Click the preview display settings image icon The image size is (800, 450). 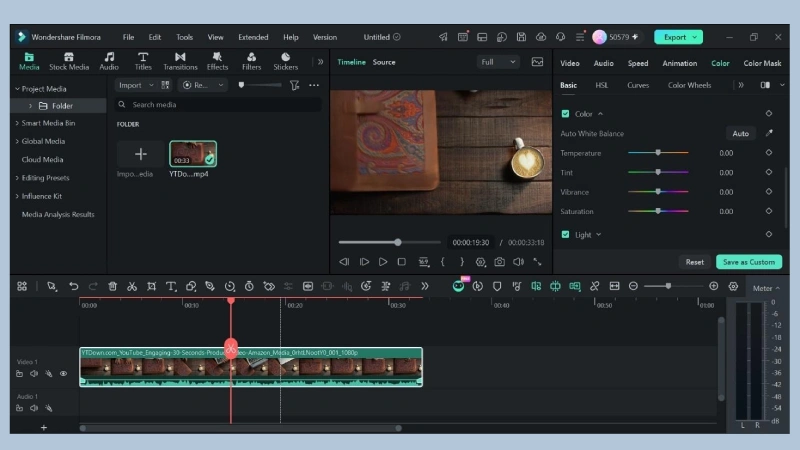(x=537, y=62)
